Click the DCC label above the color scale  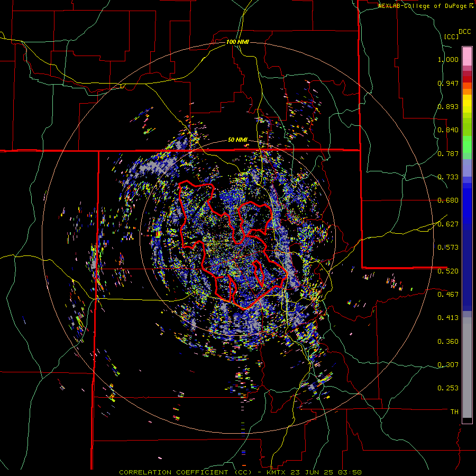464,32
